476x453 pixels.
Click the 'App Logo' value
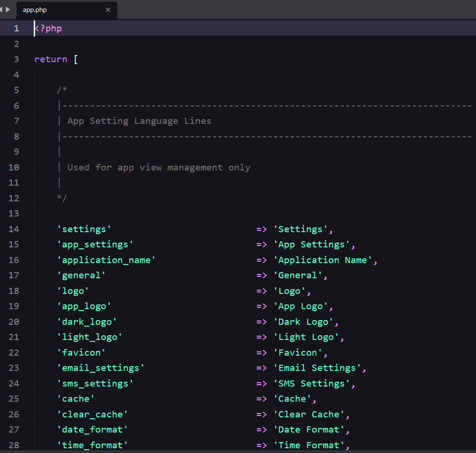[300, 306]
